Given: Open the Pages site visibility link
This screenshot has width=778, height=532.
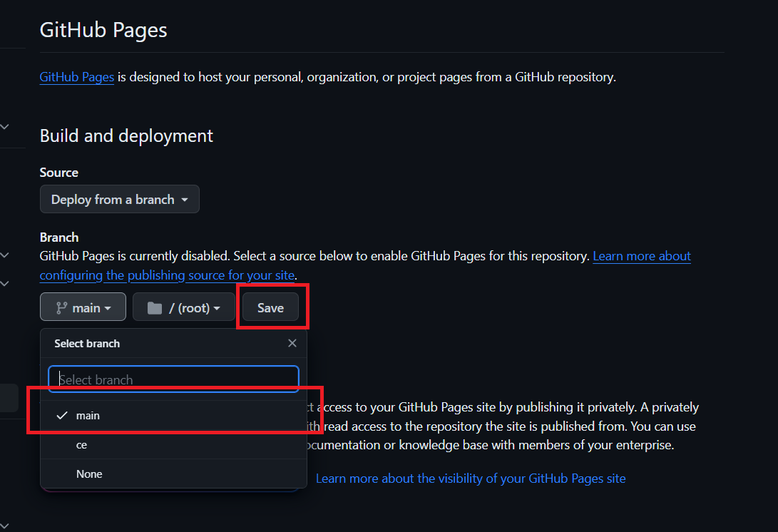Looking at the screenshot, I should (471, 478).
